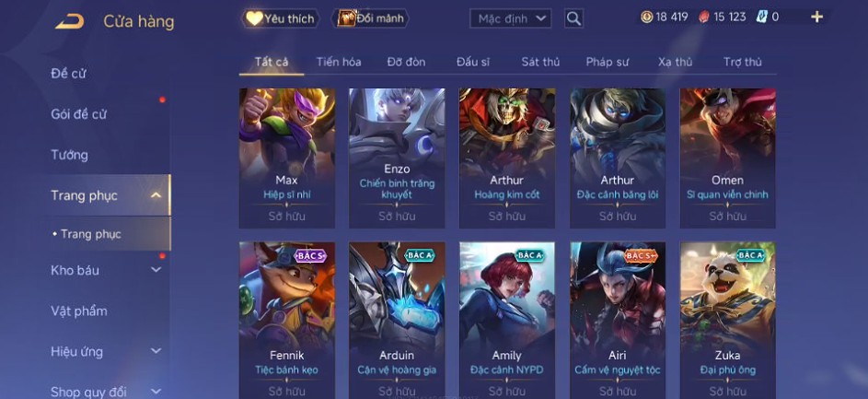Image resolution: width=868 pixels, height=399 pixels.
Task: Click the golden back arrow icon
Action: pyautogui.click(x=70, y=21)
